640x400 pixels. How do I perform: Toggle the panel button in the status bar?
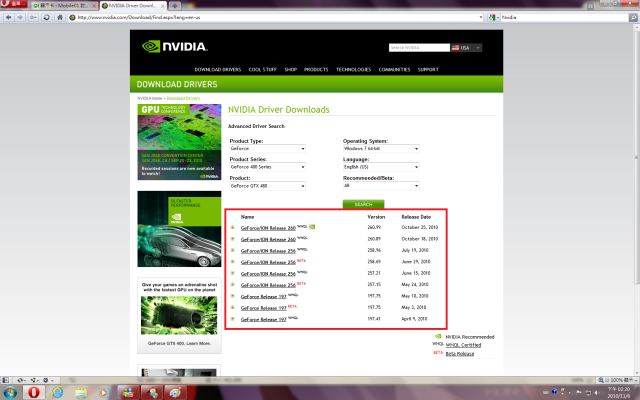tap(5, 380)
